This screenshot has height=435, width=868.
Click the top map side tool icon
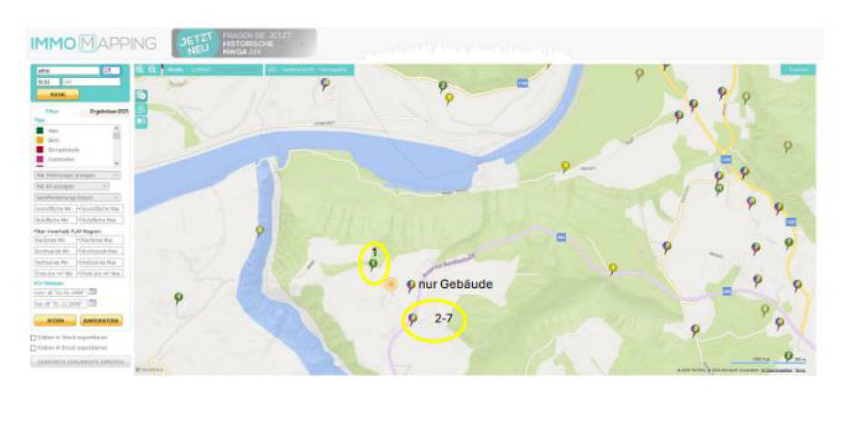pyautogui.click(x=142, y=95)
